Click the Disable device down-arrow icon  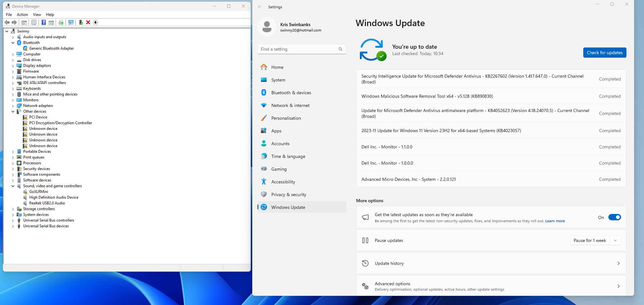click(x=95, y=22)
